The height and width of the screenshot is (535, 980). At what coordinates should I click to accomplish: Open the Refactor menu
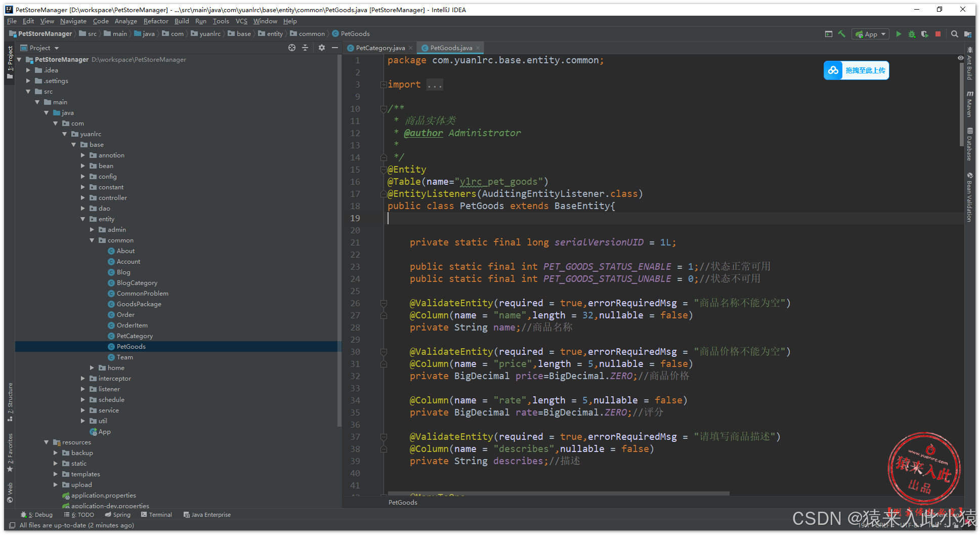[x=156, y=21]
